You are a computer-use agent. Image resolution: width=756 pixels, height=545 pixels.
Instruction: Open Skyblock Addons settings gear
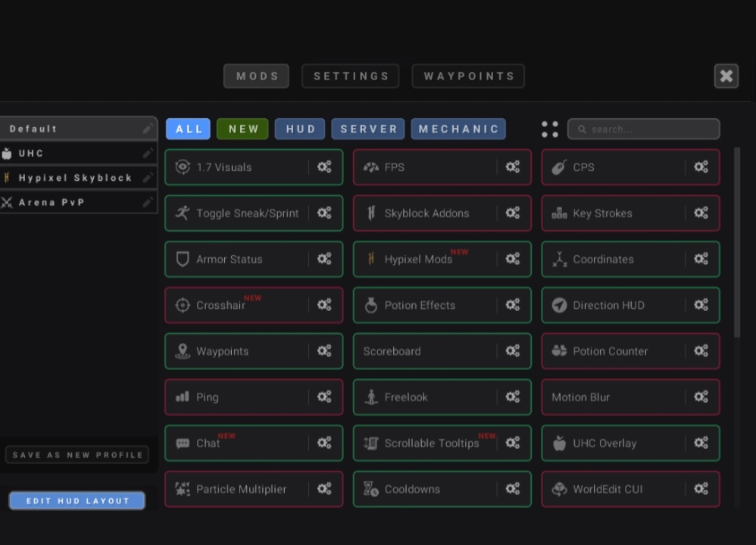[x=513, y=213]
